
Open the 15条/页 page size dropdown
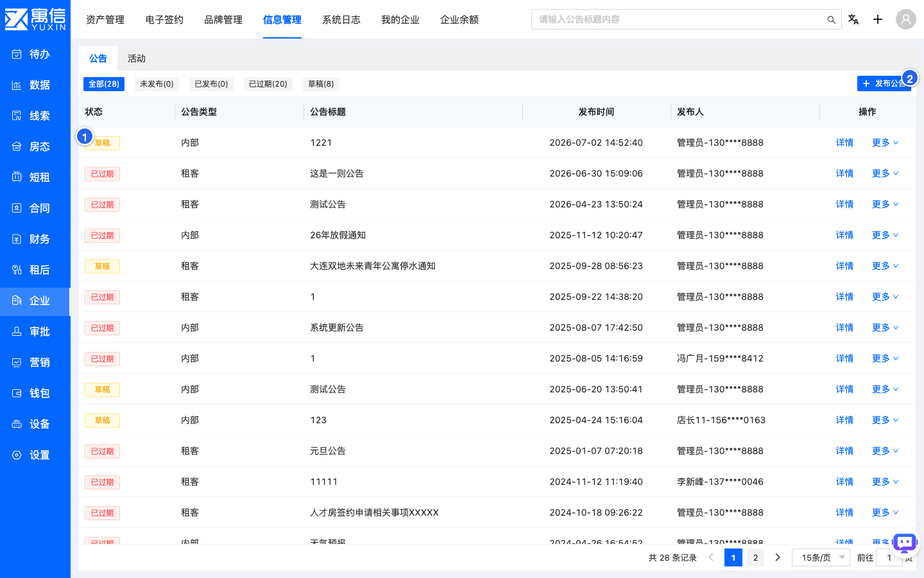pos(821,557)
